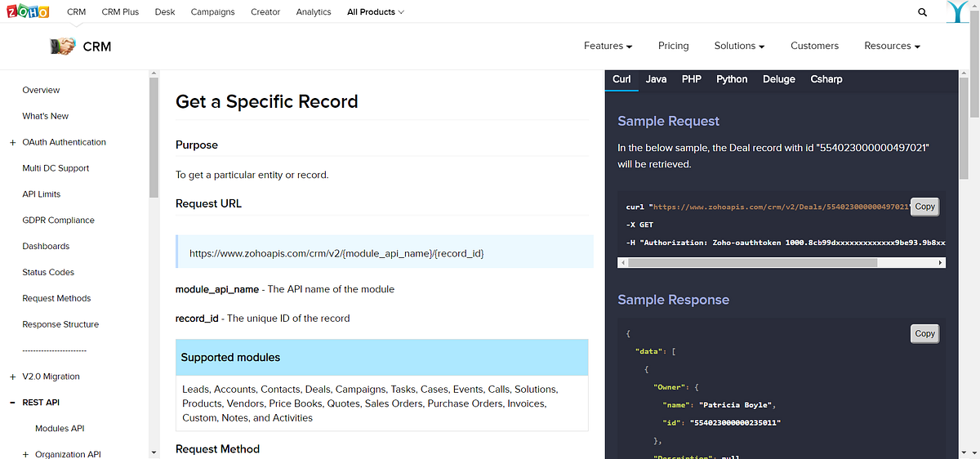Open GDPR Compliance page
The height and width of the screenshot is (459, 980).
[x=58, y=221]
